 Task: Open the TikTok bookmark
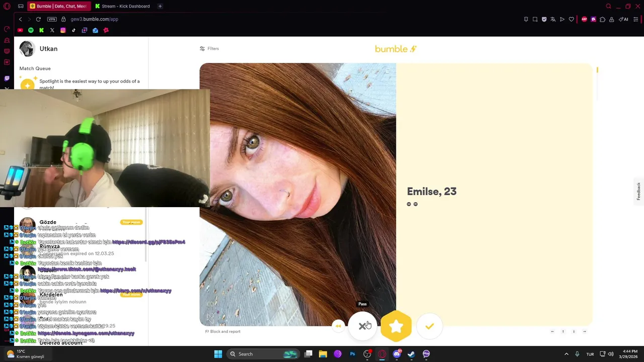coord(73,30)
